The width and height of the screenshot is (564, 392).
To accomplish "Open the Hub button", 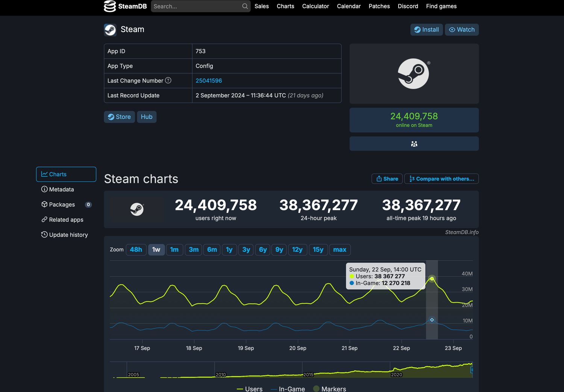I will (147, 117).
